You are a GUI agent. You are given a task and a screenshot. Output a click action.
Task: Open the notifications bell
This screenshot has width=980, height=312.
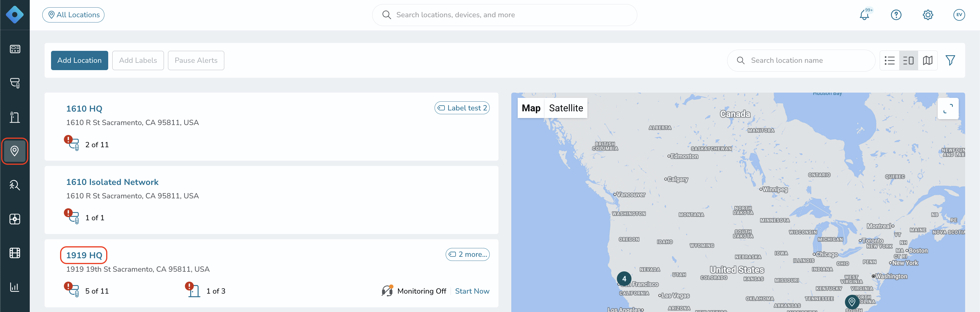tap(865, 15)
